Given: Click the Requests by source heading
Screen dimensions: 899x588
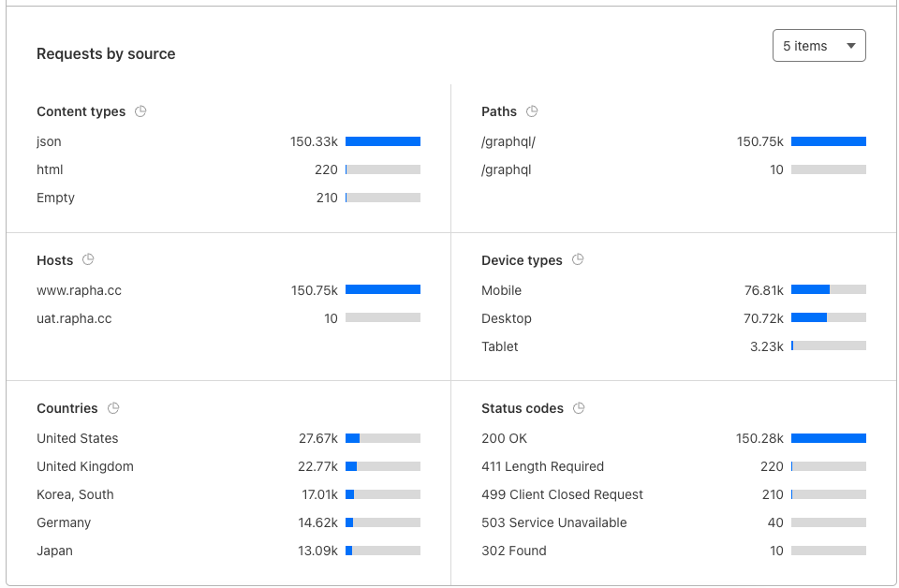Looking at the screenshot, I should click(106, 54).
